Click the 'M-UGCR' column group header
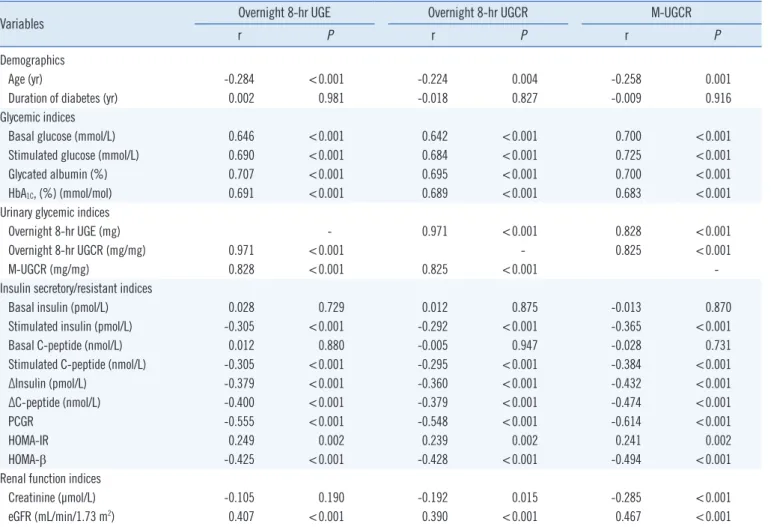This screenshot has width=771, height=527. pos(671,12)
